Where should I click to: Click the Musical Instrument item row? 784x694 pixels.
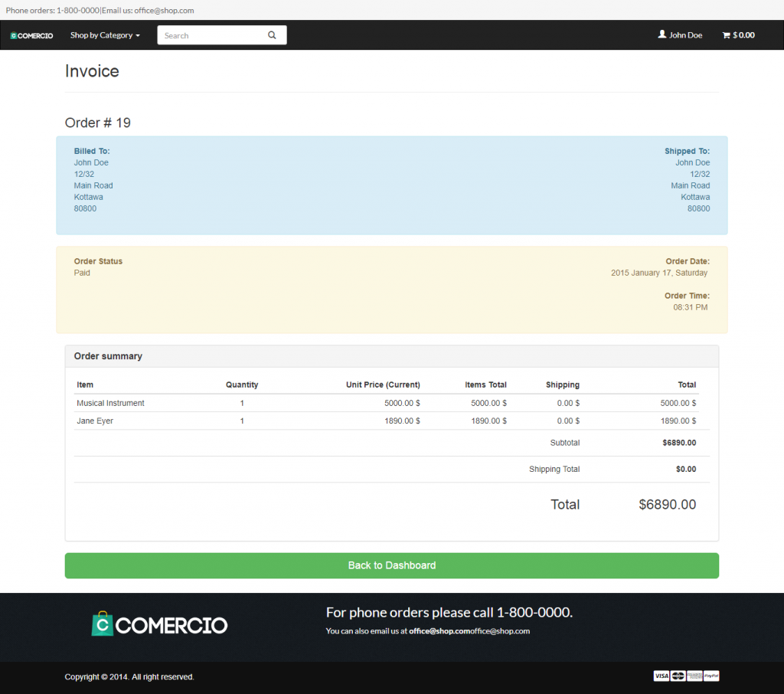(110, 403)
